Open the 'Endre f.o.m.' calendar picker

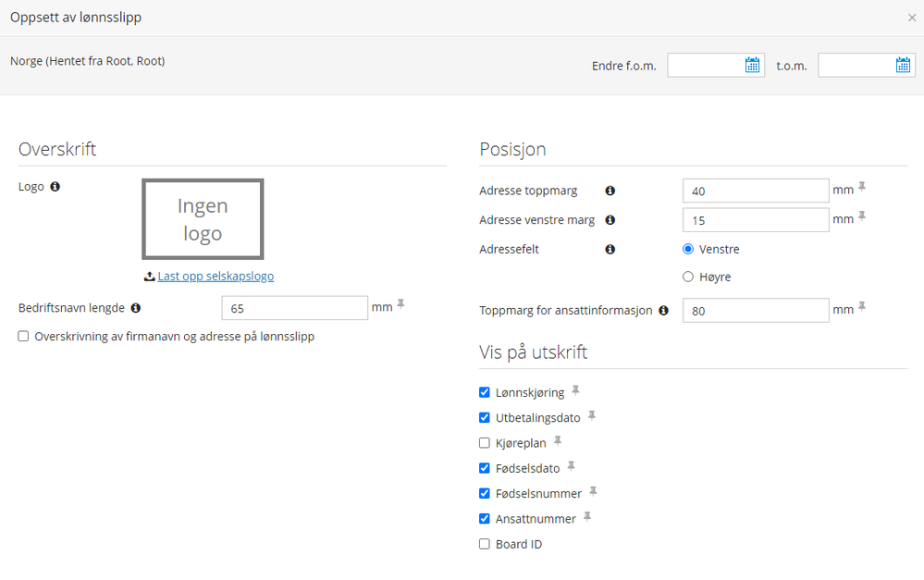pyautogui.click(x=752, y=65)
